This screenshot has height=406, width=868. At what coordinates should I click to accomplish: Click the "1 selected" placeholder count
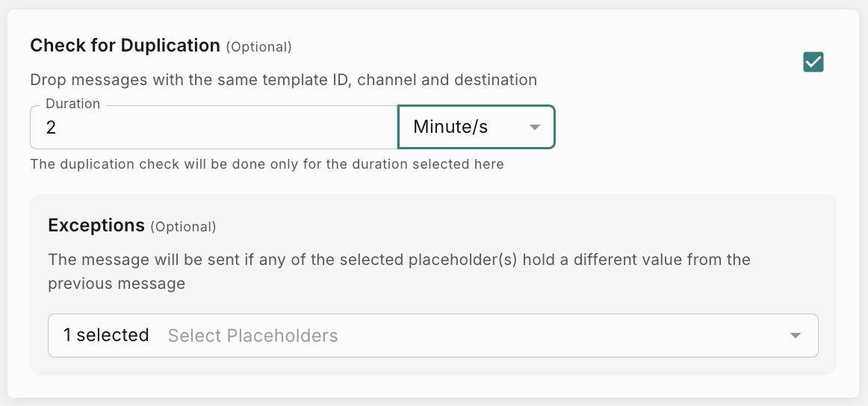point(106,336)
